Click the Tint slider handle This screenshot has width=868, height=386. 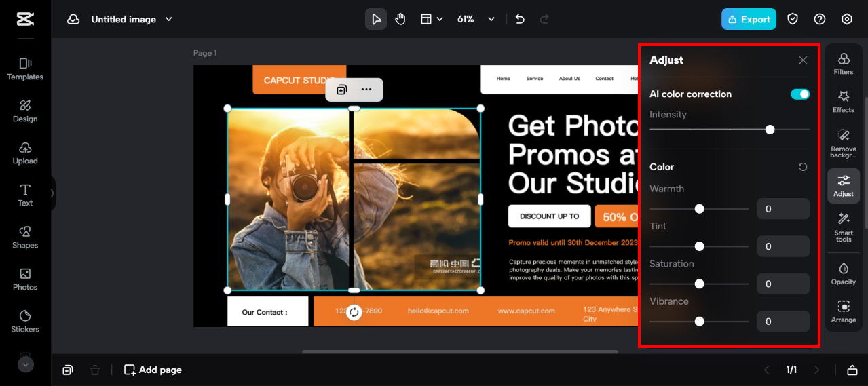click(699, 246)
